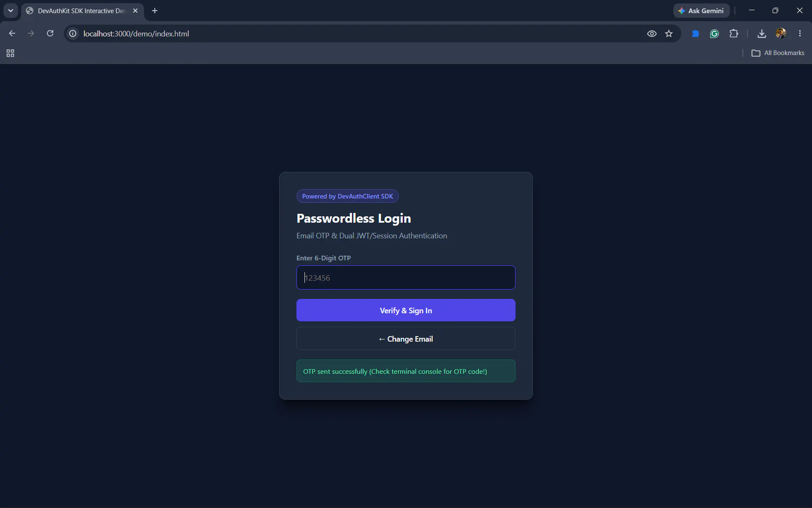Viewport: 812px width, 508px height.
Task: Click the OTP sent successfully message
Action: click(x=406, y=371)
